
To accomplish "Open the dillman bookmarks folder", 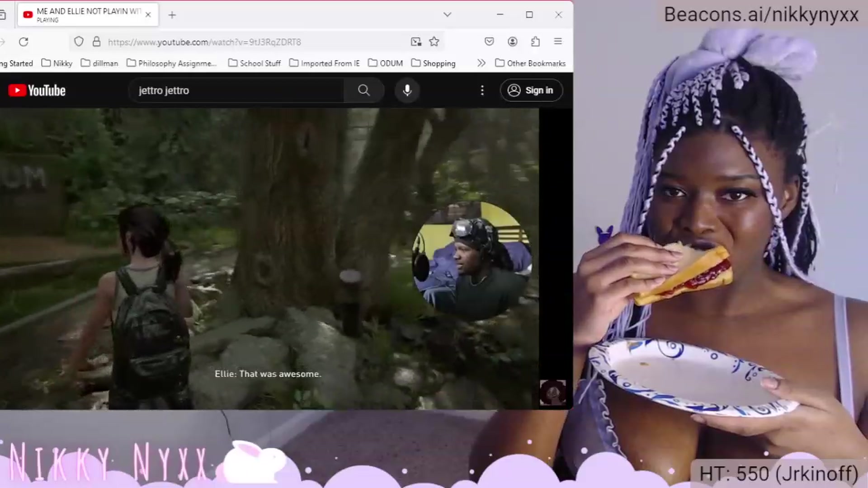I will 99,63.
